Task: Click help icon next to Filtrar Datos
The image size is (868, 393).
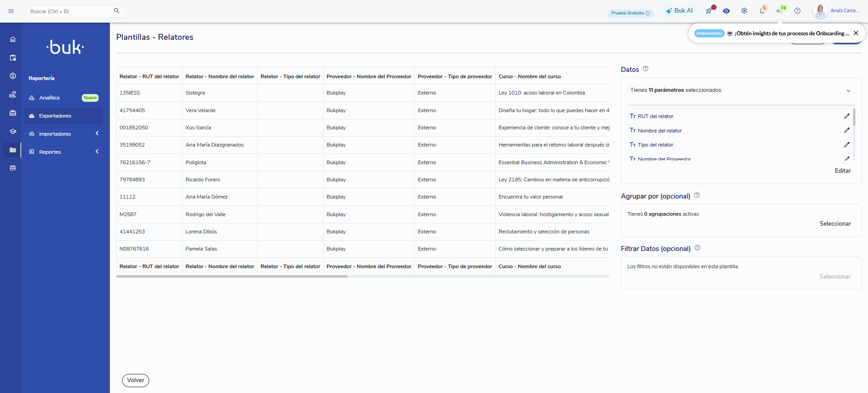Action: point(698,248)
